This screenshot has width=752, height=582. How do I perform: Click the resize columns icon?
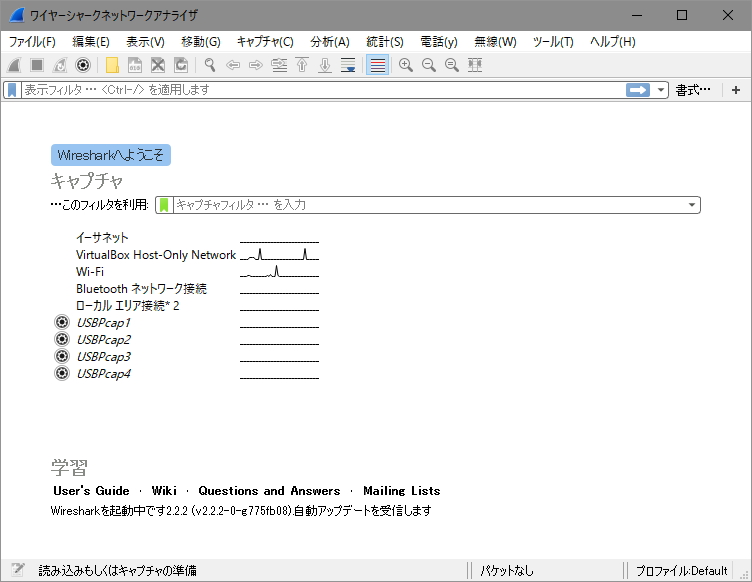475,65
